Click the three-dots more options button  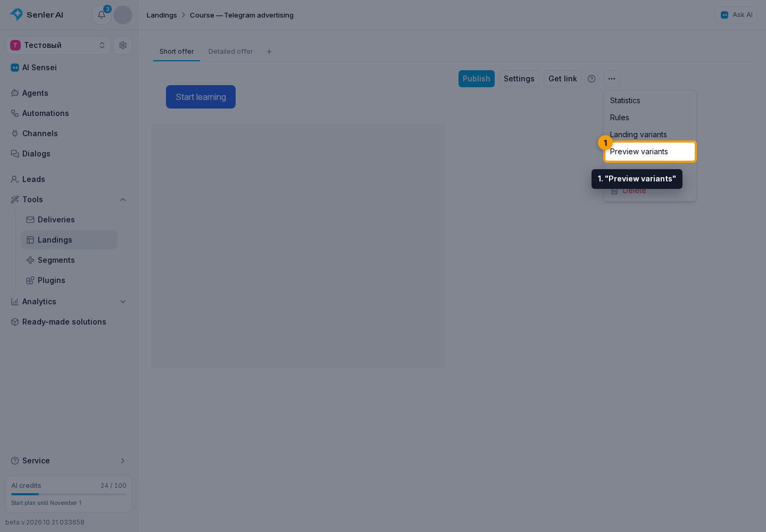pos(612,79)
